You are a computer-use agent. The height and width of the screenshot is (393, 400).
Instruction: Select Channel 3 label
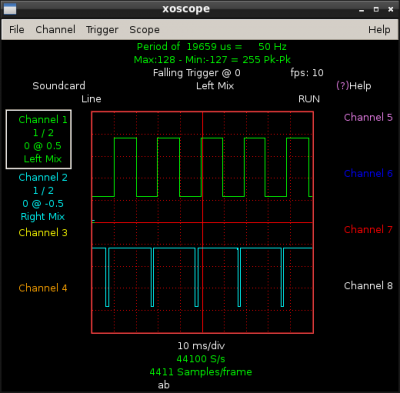[x=43, y=232]
